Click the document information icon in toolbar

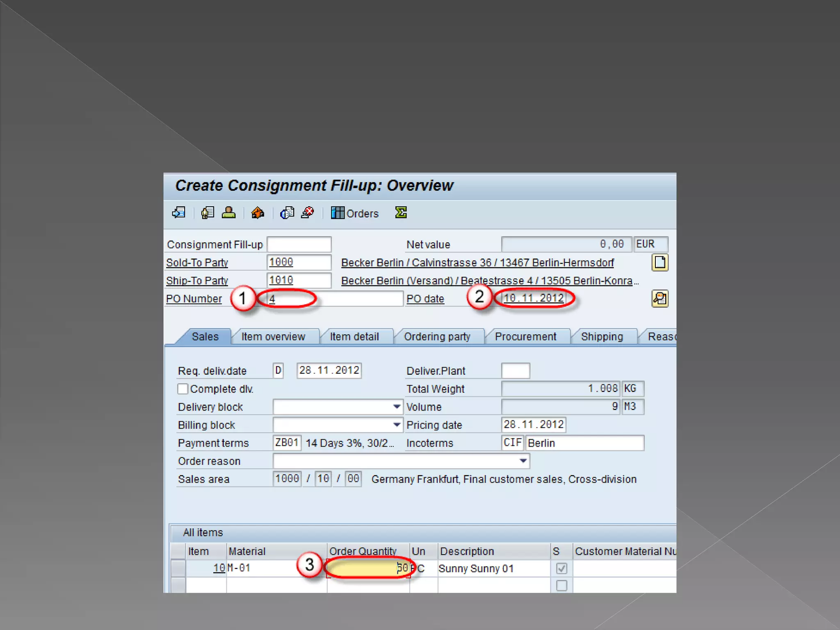[x=287, y=212]
